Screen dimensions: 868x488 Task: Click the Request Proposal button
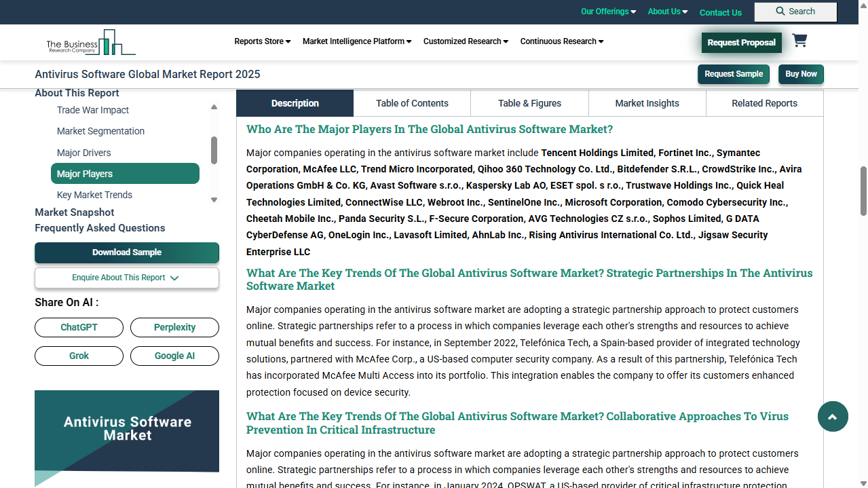coord(741,42)
